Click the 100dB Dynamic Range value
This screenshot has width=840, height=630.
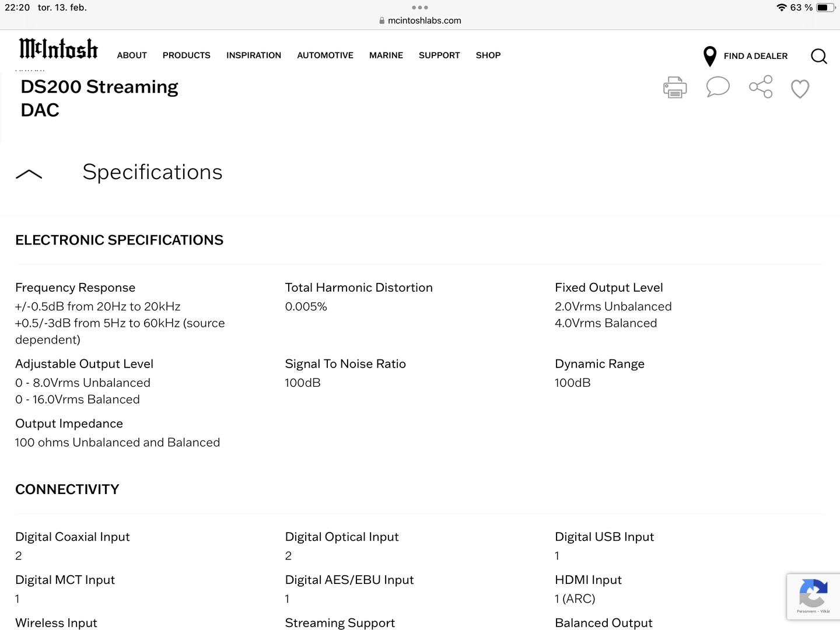click(573, 383)
